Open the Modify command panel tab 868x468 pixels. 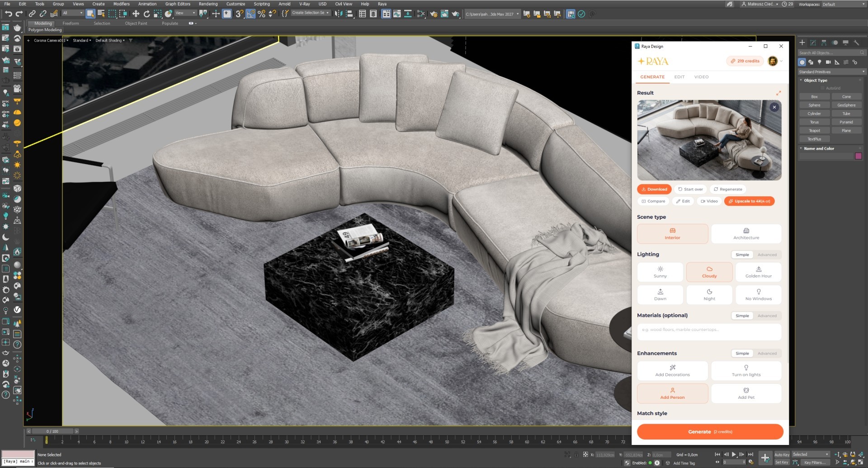tap(813, 43)
